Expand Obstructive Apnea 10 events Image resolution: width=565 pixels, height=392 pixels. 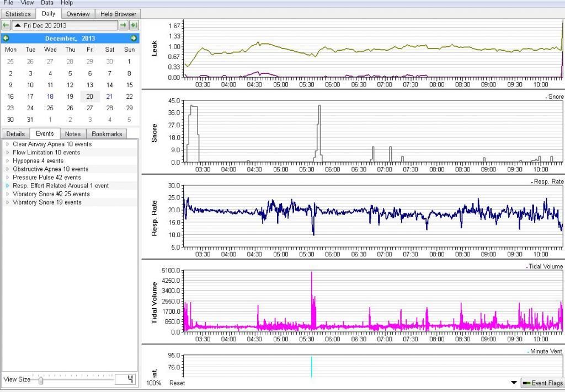[x=8, y=169]
